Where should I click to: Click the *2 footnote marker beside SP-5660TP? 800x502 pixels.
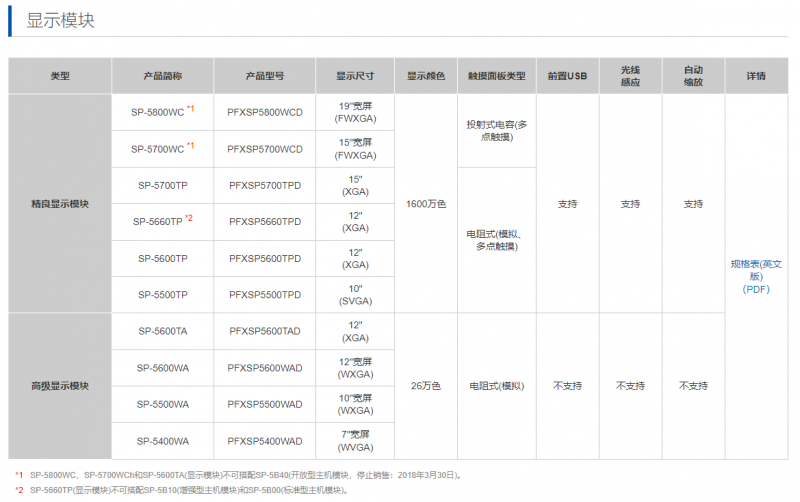189,218
